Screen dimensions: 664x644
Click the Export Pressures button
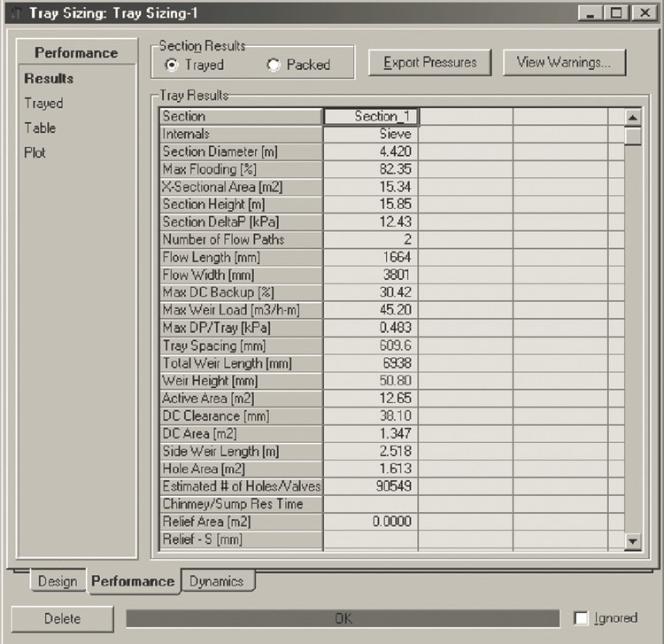click(x=429, y=62)
